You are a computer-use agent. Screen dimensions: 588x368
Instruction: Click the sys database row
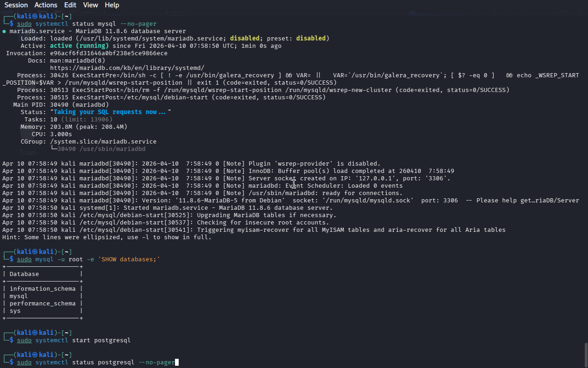15,311
